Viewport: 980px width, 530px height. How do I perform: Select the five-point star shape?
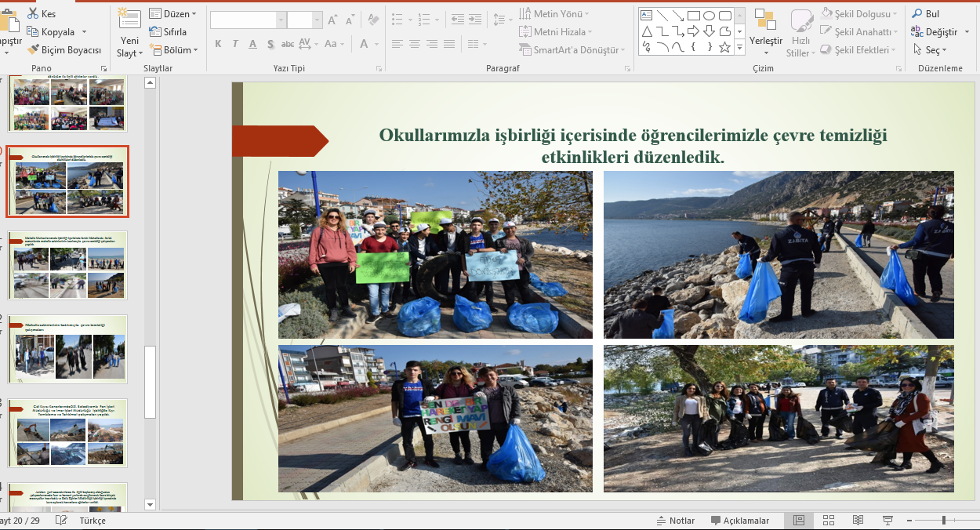724,48
